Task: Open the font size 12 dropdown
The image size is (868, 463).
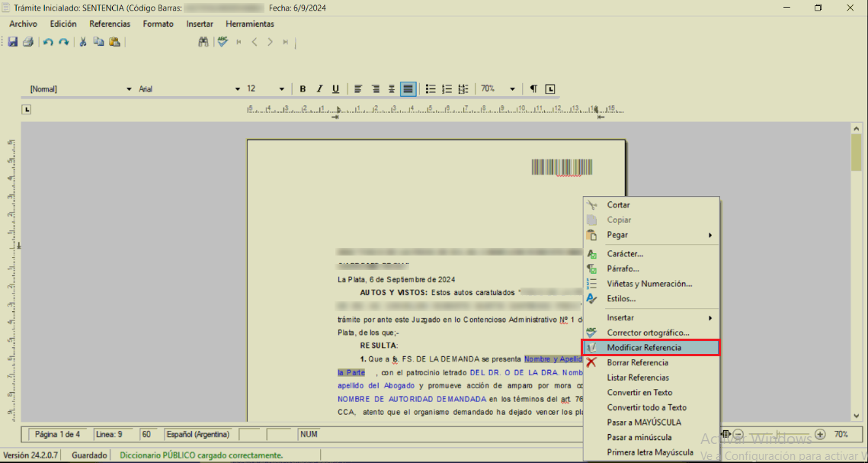Action: 281,88
